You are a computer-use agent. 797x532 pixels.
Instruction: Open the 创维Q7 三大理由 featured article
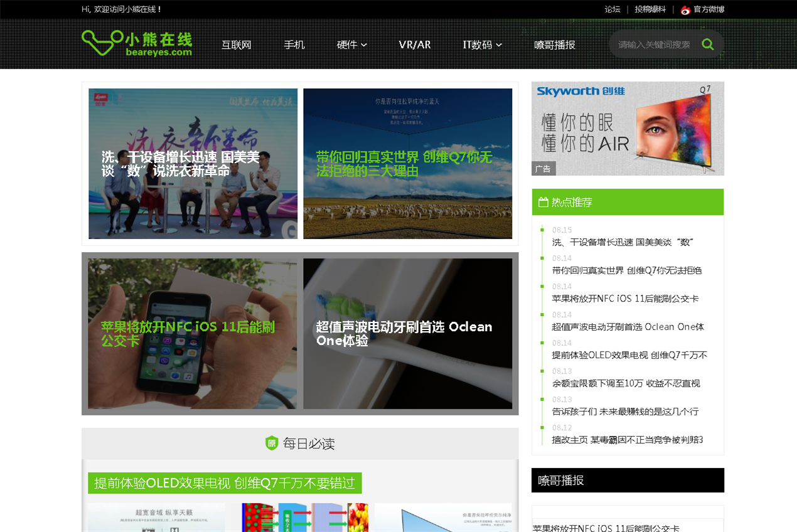pyautogui.click(x=408, y=164)
